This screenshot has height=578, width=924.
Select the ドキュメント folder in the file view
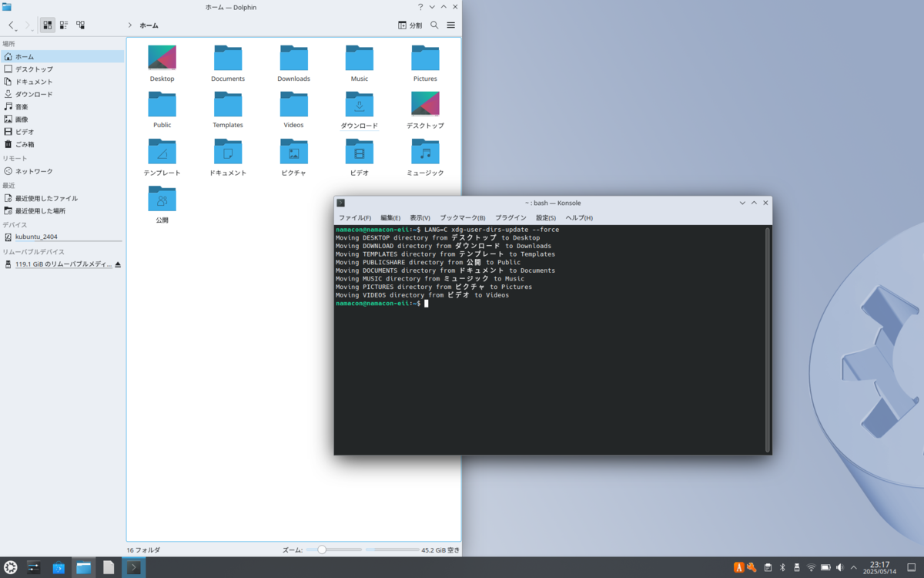228,157
